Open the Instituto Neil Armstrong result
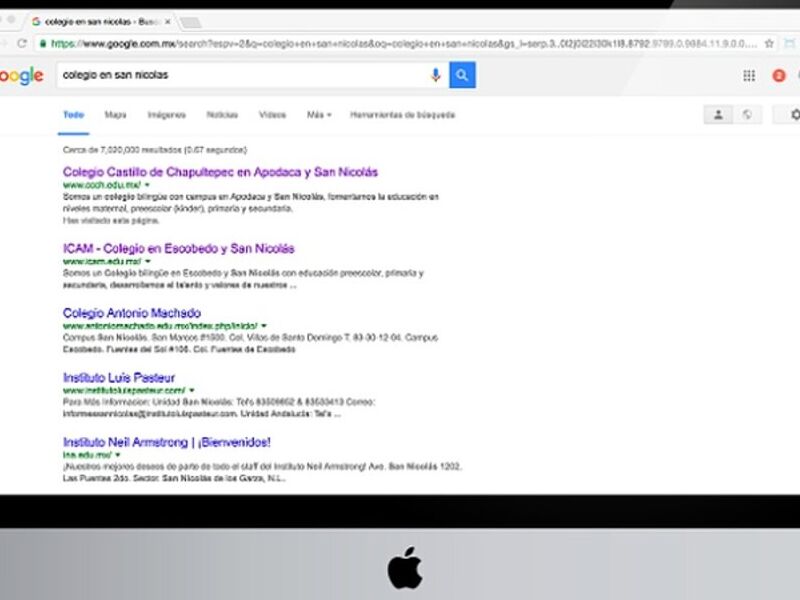Image resolution: width=800 pixels, height=600 pixels. pyautogui.click(x=167, y=442)
